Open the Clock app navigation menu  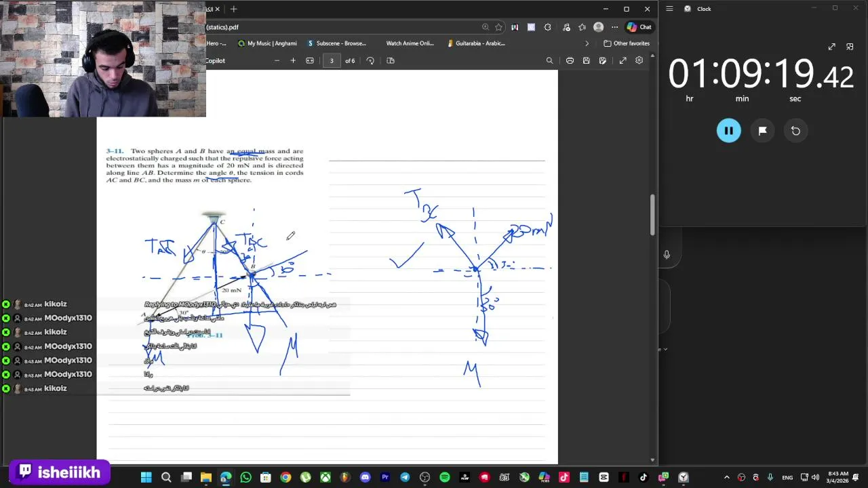click(x=669, y=9)
